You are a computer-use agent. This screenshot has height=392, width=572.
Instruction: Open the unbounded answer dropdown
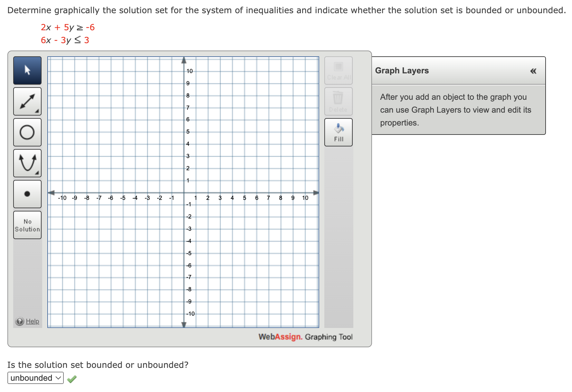[35, 378]
